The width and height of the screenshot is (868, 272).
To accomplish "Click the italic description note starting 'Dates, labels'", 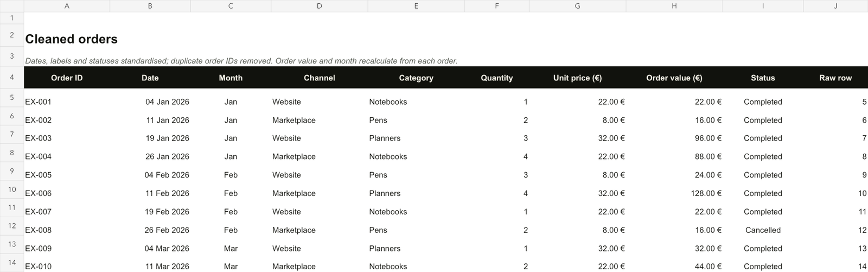I will point(241,61).
